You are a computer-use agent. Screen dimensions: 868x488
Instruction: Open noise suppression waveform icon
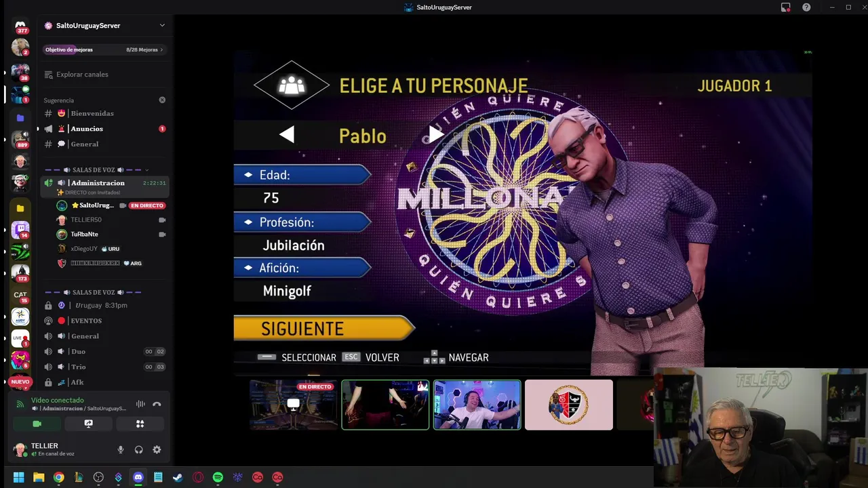point(140,404)
